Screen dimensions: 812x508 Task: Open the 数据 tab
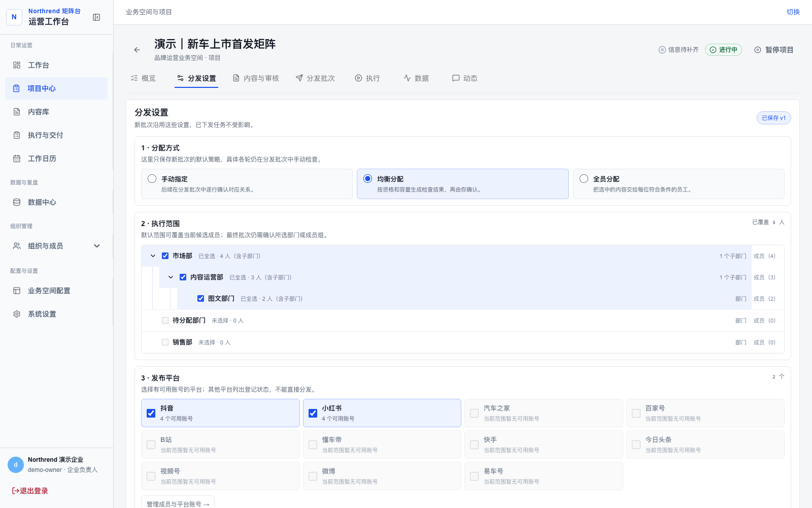(416, 78)
